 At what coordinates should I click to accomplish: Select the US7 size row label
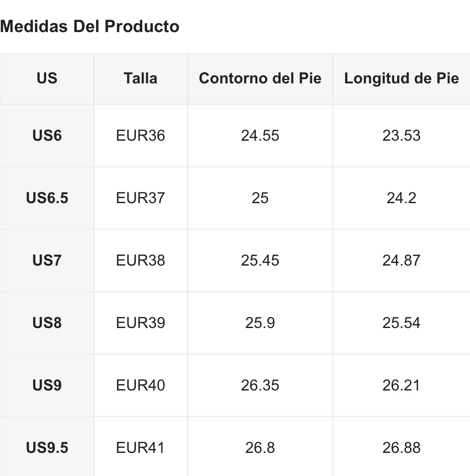(47, 260)
